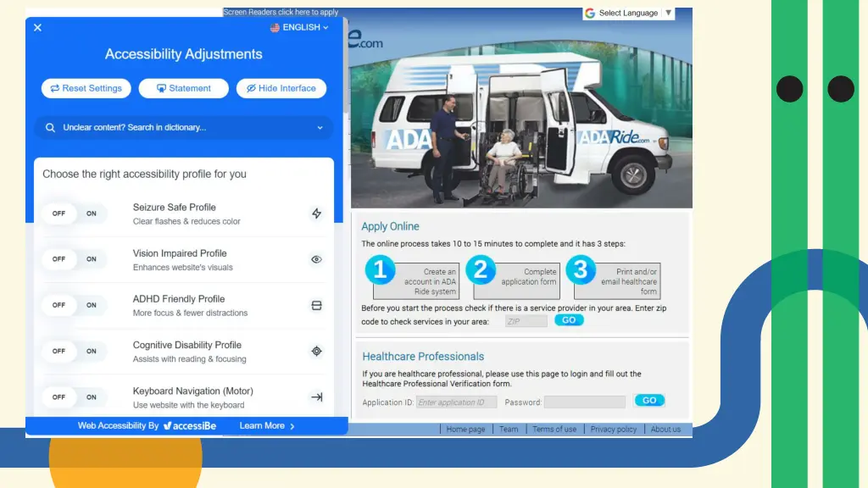Open the accessibility Statement
This screenshot has height=488, width=868.
pyautogui.click(x=184, y=88)
